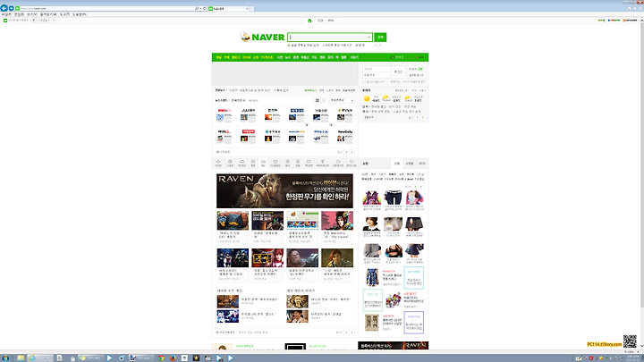The width and height of the screenshot is (644, 362).
Task: Toggle the IP security ON switch
Action: point(420,69)
